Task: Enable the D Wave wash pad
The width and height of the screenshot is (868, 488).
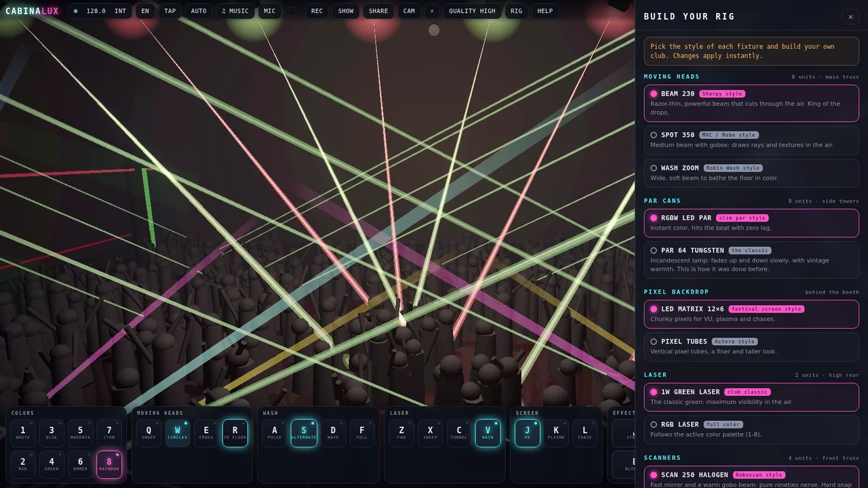Action: pos(333,433)
